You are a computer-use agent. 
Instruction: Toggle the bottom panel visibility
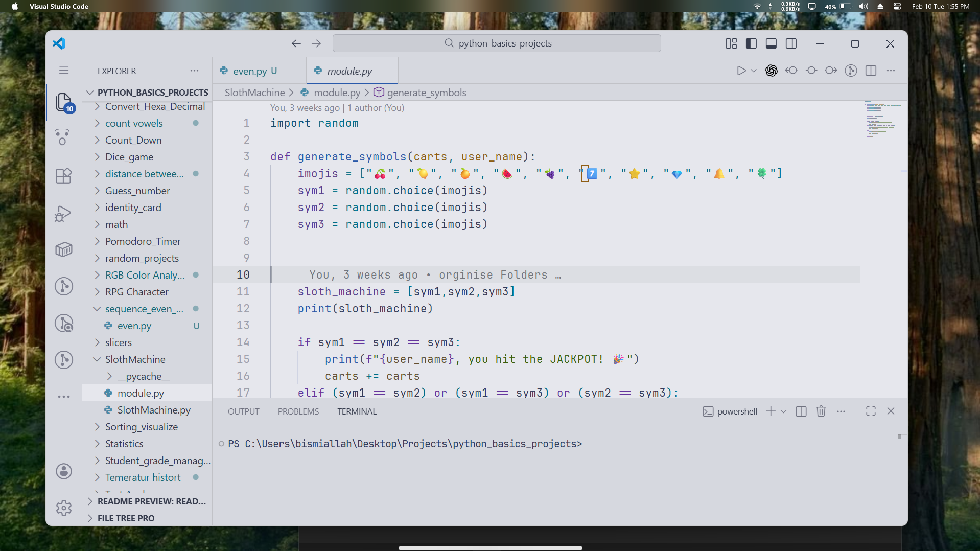(x=772, y=43)
